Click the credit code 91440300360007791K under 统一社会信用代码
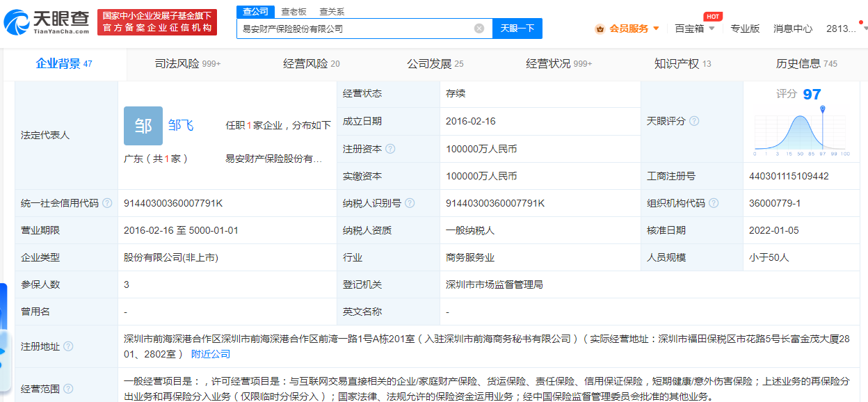Image resolution: width=868 pixels, height=402 pixels. (x=173, y=203)
